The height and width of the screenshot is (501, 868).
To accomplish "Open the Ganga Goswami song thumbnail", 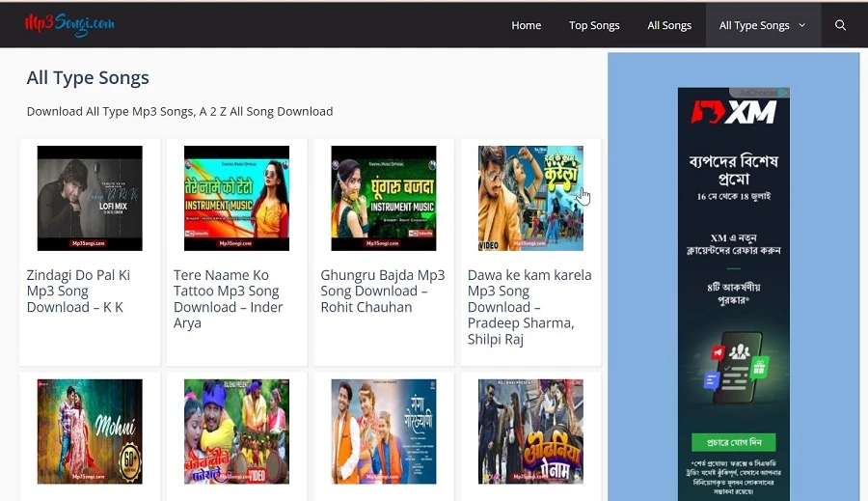I will (384, 431).
